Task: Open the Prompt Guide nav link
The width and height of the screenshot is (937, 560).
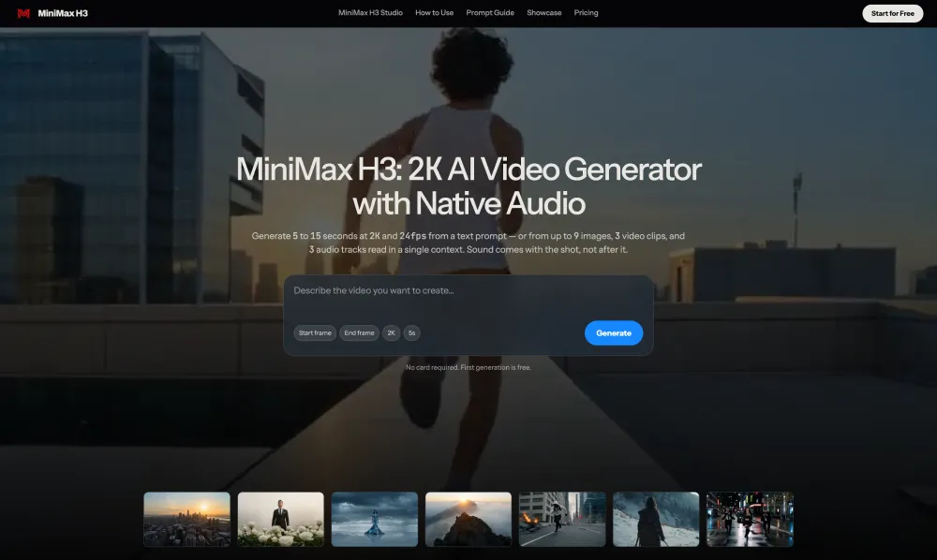Action: [x=490, y=12]
